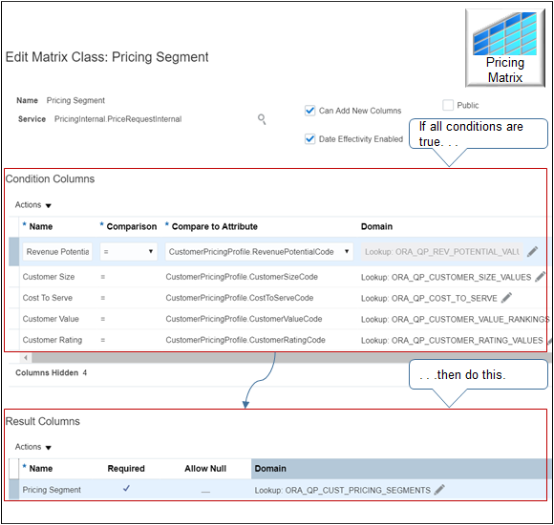Viewport: 554px width, 525px height.
Task: Click the Revenue Potential row selector handle
Action: tap(14, 252)
